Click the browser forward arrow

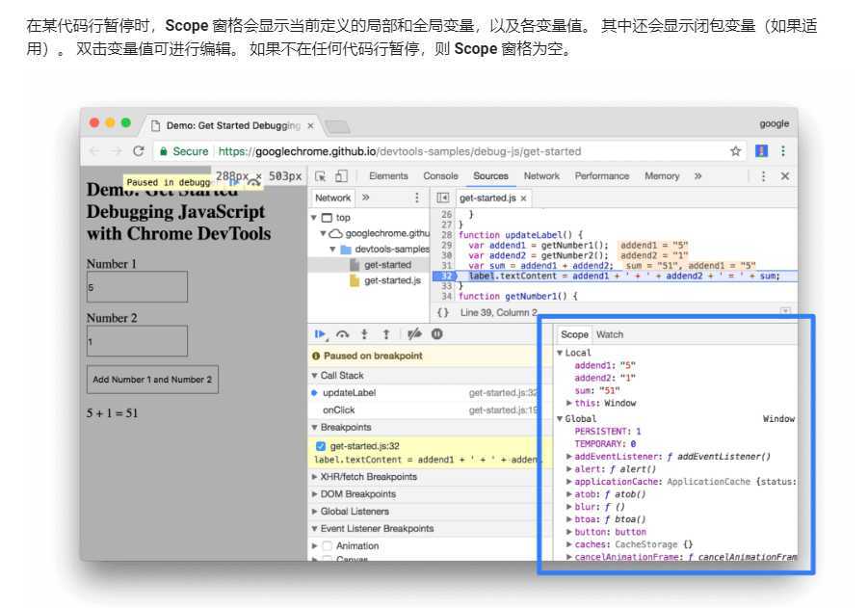point(116,151)
